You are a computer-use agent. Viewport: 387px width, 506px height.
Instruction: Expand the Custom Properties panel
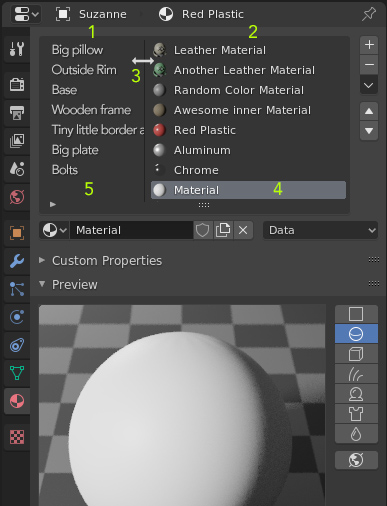42,260
